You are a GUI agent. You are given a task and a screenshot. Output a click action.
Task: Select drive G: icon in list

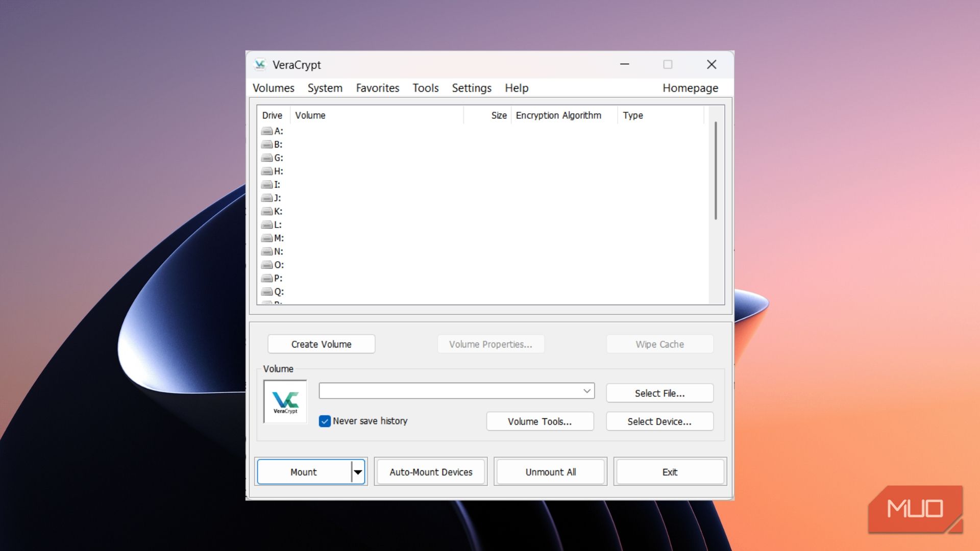pos(267,158)
